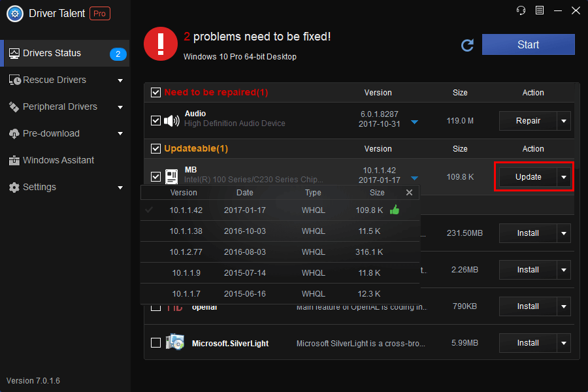The height and width of the screenshot is (392, 588).
Task: Open the Update button dropdown arrow
Action: point(564,177)
